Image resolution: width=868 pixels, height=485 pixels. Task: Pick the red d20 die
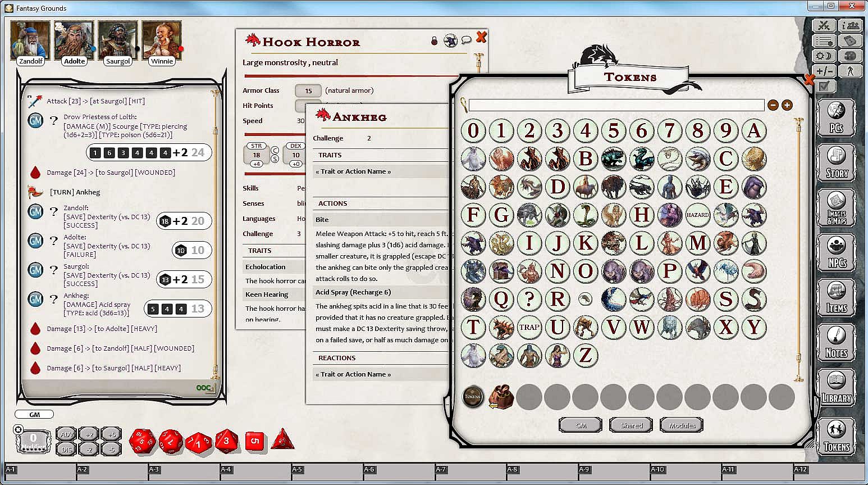142,441
